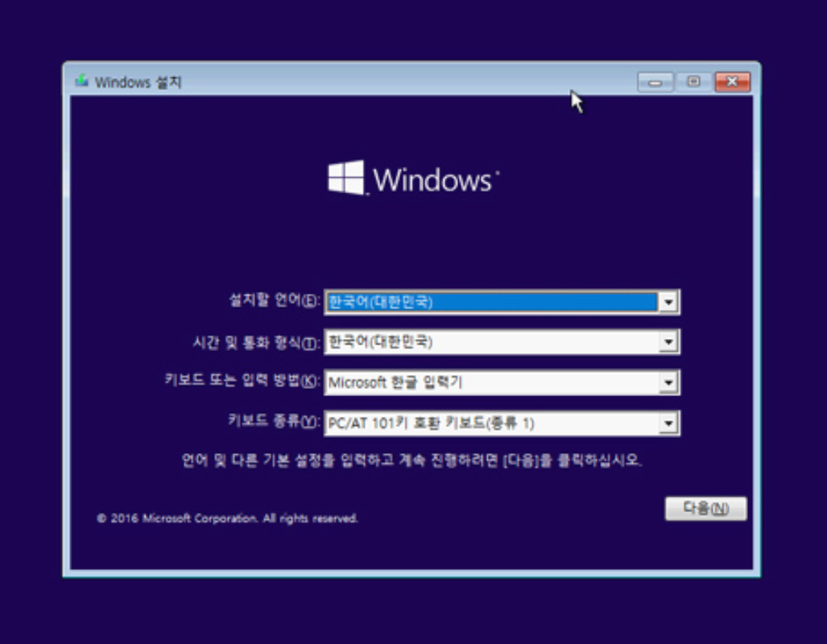Click the PC/AT 101키 호환 키보드 field
This screenshot has height=644, width=827.
pyautogui.click(x=483, y=422)
